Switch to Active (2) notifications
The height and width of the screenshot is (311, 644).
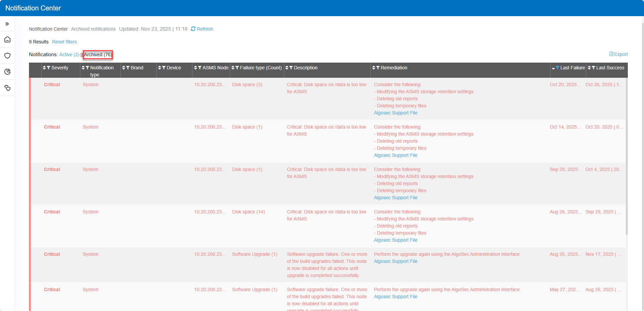pos(69,55)
